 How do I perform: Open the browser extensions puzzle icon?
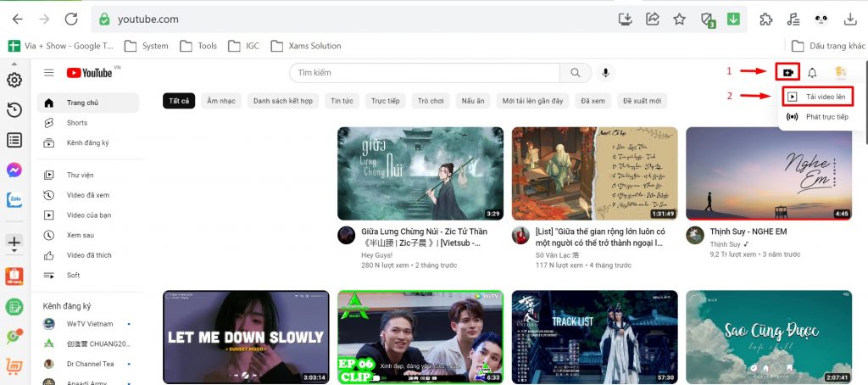click(x=766, y=20)
